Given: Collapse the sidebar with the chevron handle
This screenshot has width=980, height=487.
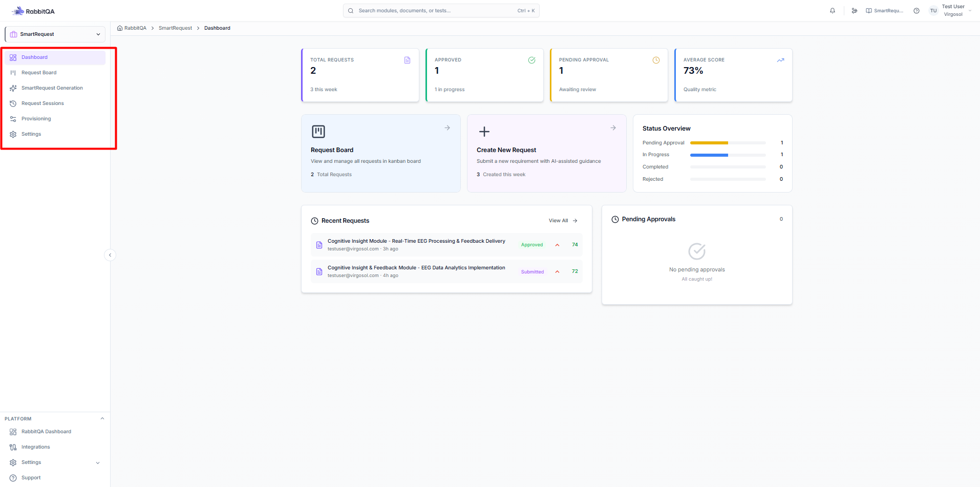Looking at the screenshot, I should click(x=110, y=255).
